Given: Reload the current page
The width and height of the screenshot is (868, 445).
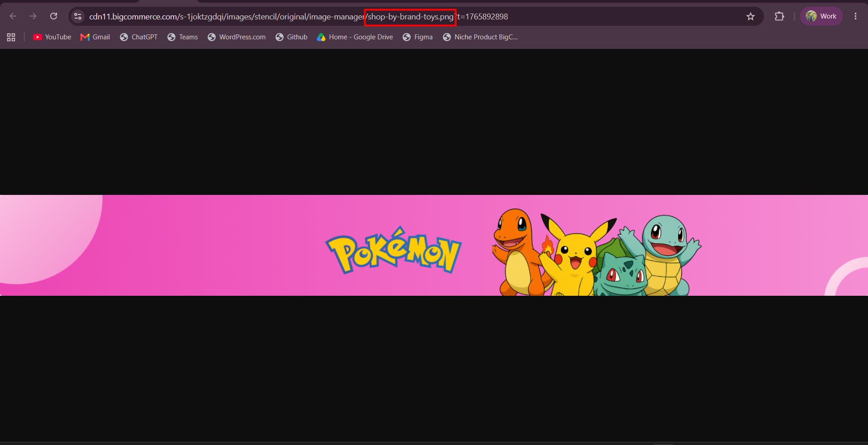Looking at the screenshot, I should (x=53, y=16).
